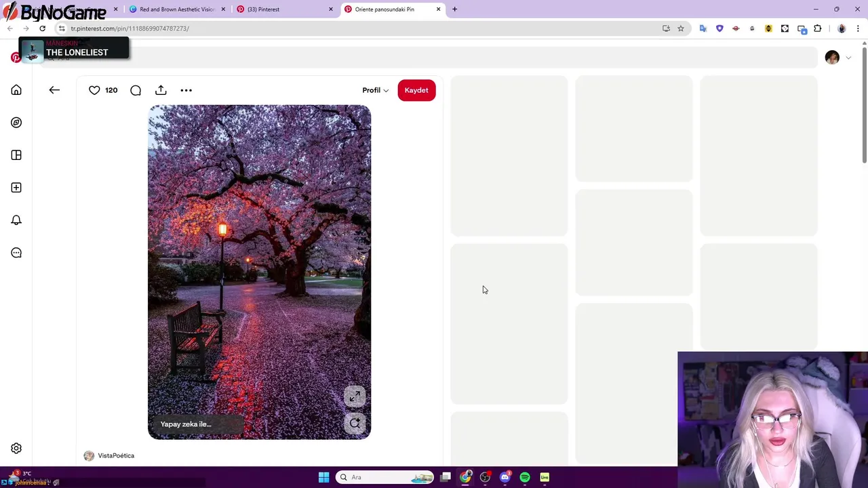The image size is (868, 488).
Task: Open notifications bell in sidebar
Action: (16, 220)
